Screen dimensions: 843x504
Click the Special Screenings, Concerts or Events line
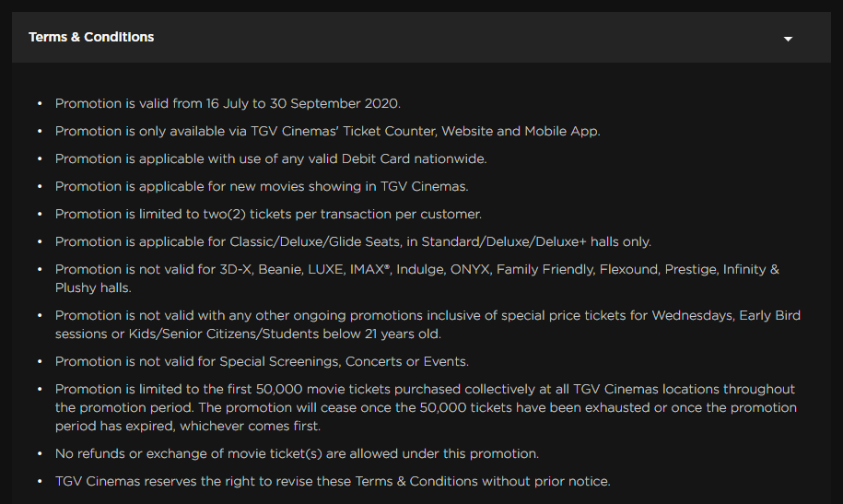262,361
